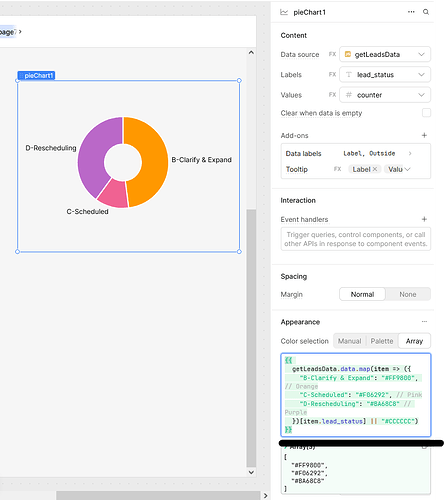Switch color selection to Manual tab
Viewport: 444px width, 500px height.
click(349, 341)
